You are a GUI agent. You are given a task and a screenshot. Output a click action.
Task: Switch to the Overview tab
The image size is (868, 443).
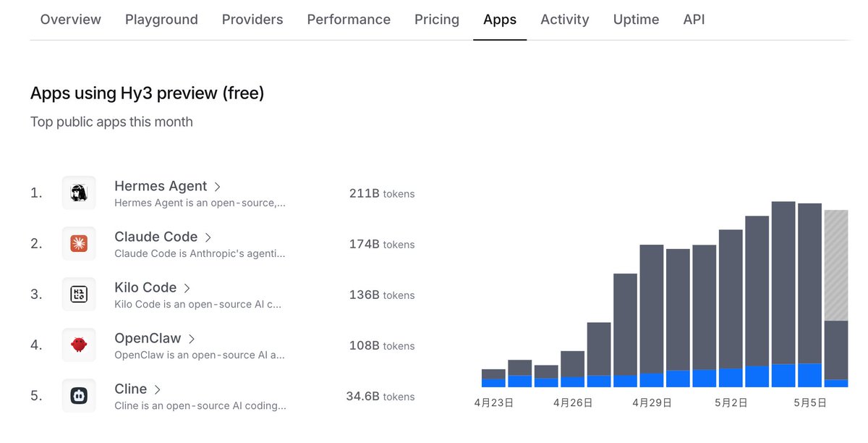click(71, 20)
